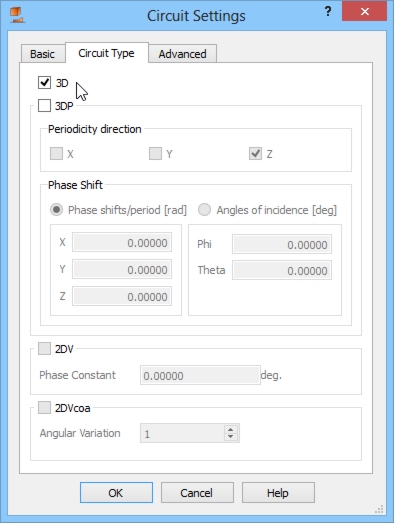
Task: Select Angles of incidence [deg] radio button
Action: 204,210
